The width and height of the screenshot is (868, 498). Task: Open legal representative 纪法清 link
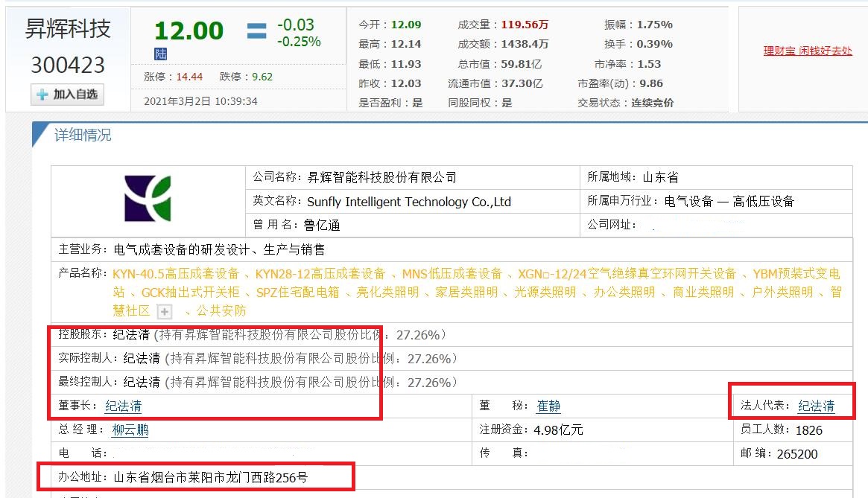816,406
